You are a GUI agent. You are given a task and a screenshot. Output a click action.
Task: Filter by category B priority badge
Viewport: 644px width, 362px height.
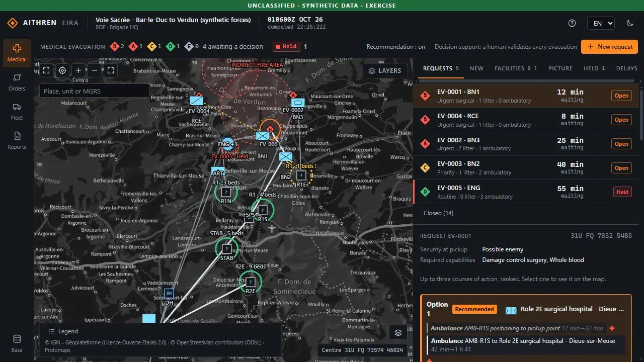[118, 47]
